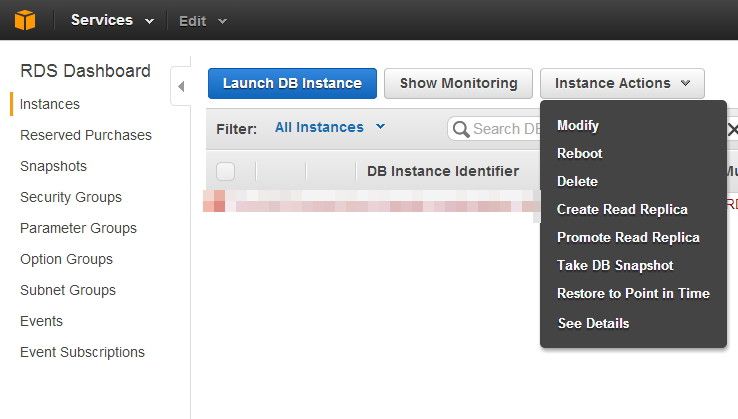The height and width of the screenshot is (419, 738).
Task: Click the Show Monitoring button
Action: (458, 83)
